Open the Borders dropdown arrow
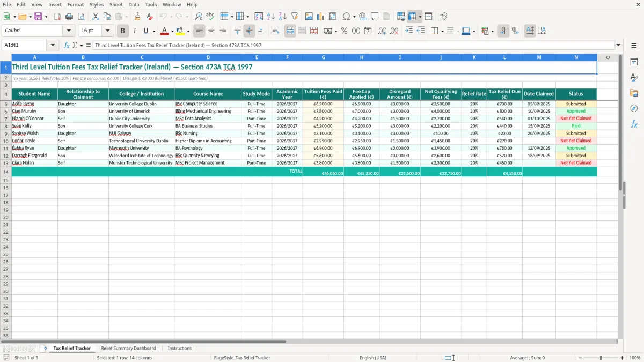Image resolution: width=644 pixels, height=362 pixels. [x=442, y=31]
